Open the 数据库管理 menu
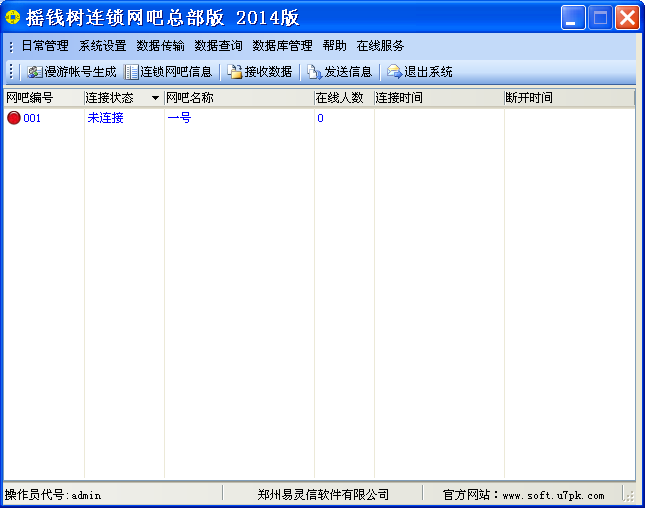Screen dimensions: 645x508 (282, 46)
